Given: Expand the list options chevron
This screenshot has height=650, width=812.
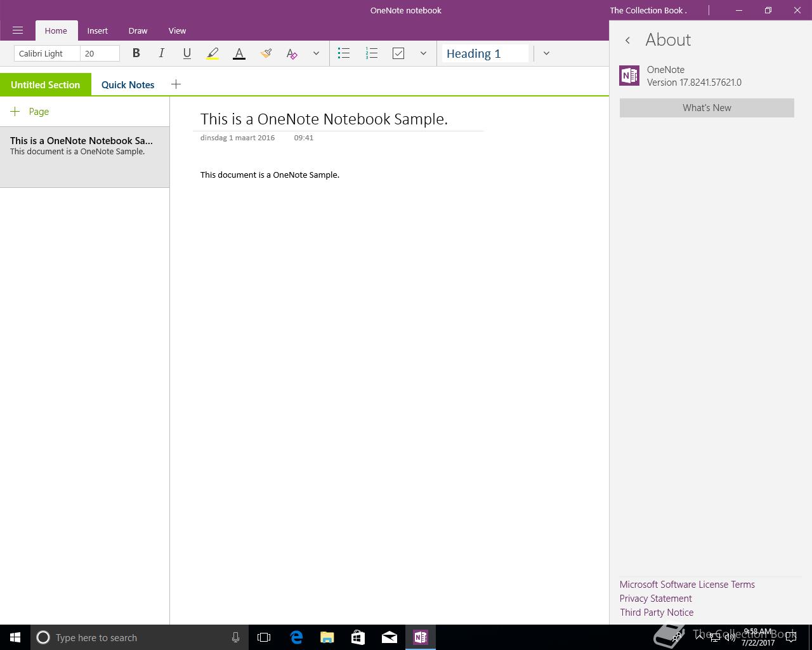Looking at the screenshot, I should click(x=423, y=53).
